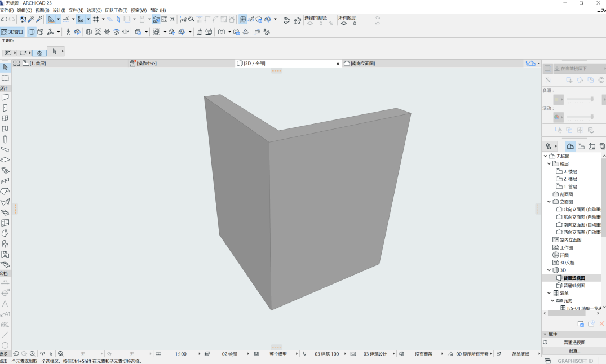This screenshot has height=364, width=606.
Task: Select the Window tool in toolbox
Action: 5,118
